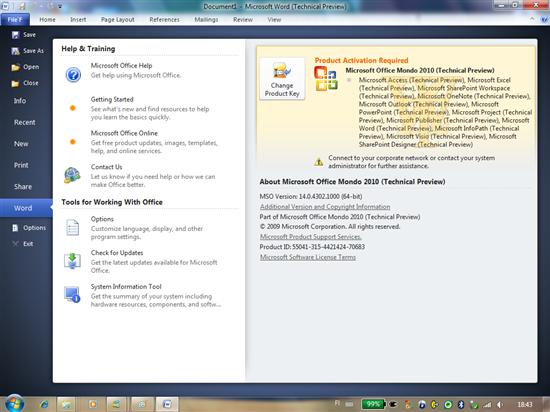Open Windows Explorer from the taskbar

66,404
